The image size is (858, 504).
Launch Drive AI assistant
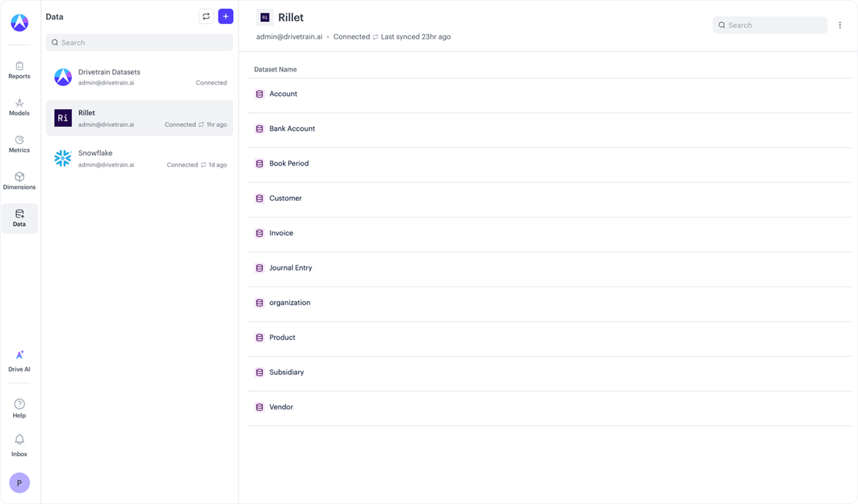20,361
